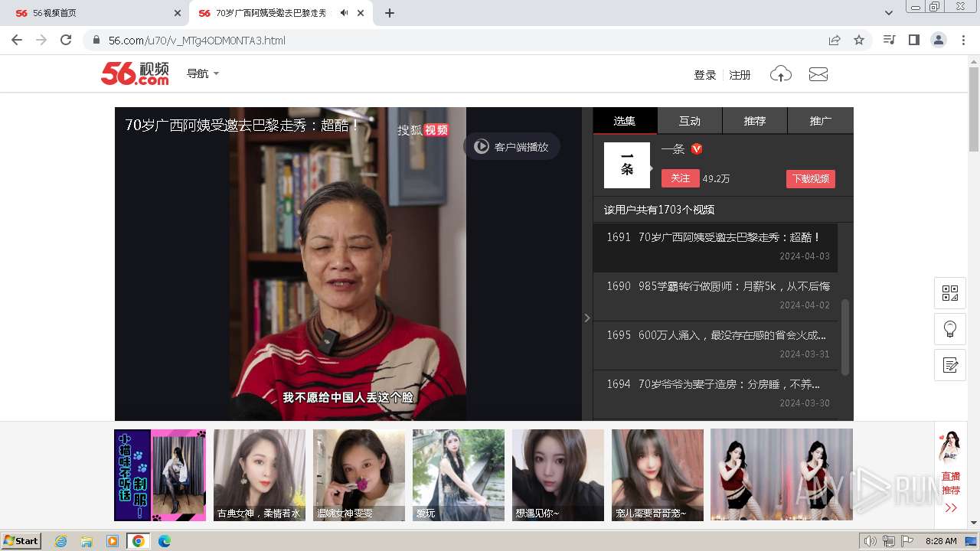Screen dimensions: 980x551
Task: Share this page icon in address bar
Action: point(835,40)
